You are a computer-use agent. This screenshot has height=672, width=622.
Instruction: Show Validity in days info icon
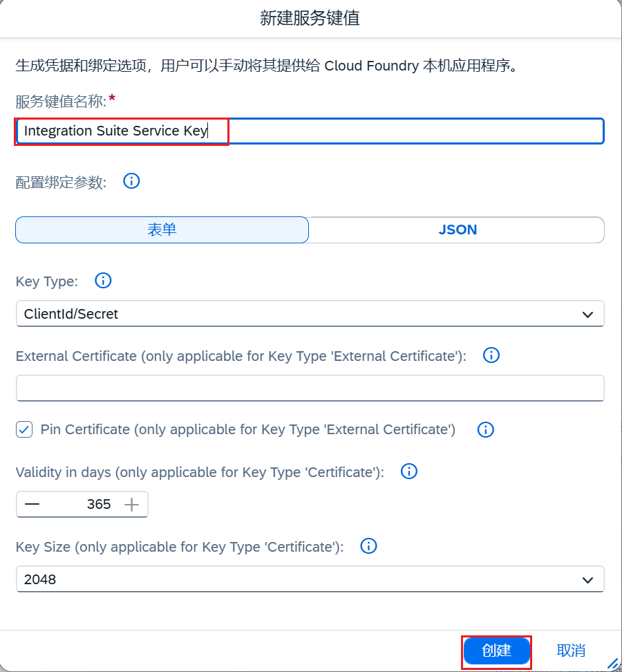pyautogui.click(x=408, y=471)
